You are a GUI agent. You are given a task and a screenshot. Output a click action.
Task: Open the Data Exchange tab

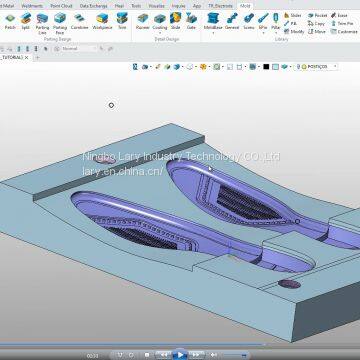coord(94,6)
